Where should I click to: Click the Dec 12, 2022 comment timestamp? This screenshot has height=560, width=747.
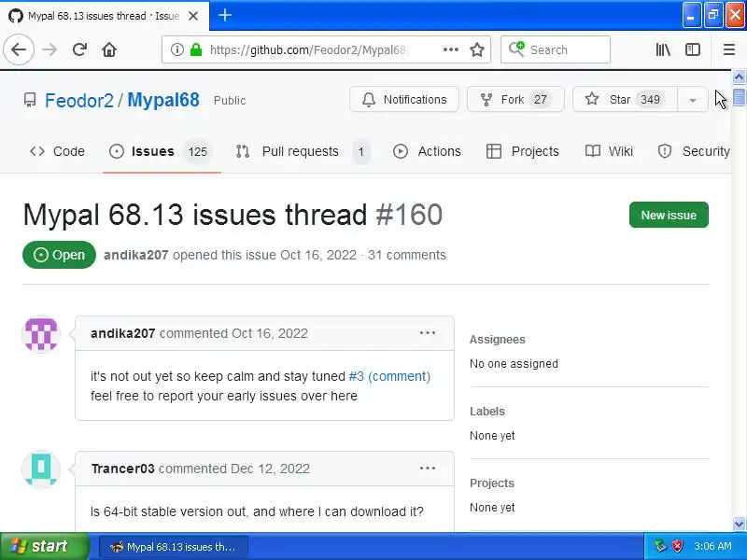[x=270, y=469]
